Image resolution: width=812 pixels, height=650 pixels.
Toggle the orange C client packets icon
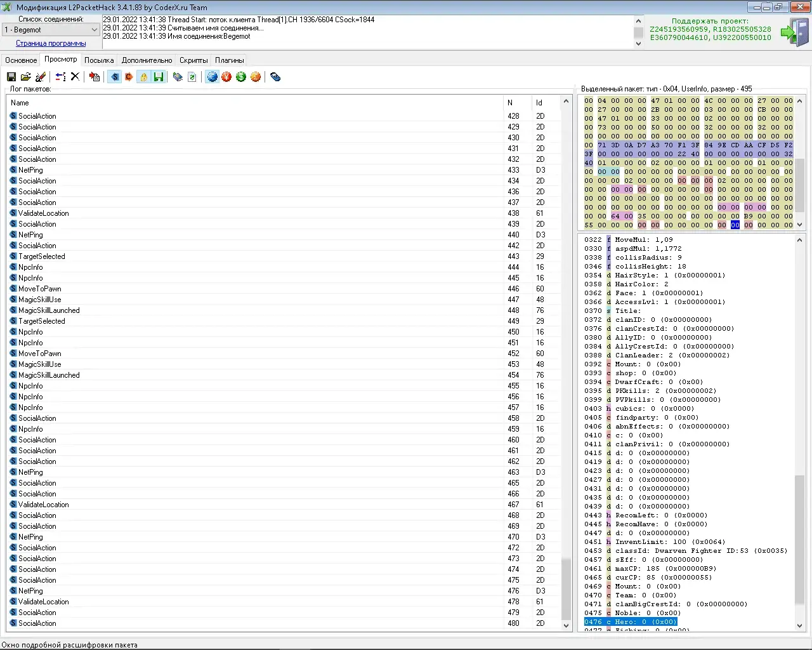[x=129, y=77]
